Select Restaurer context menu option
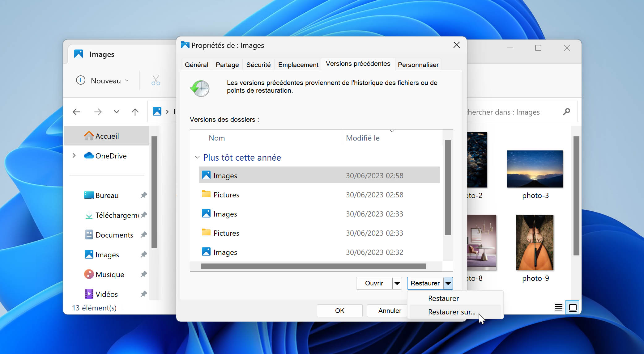 (444, 298)
